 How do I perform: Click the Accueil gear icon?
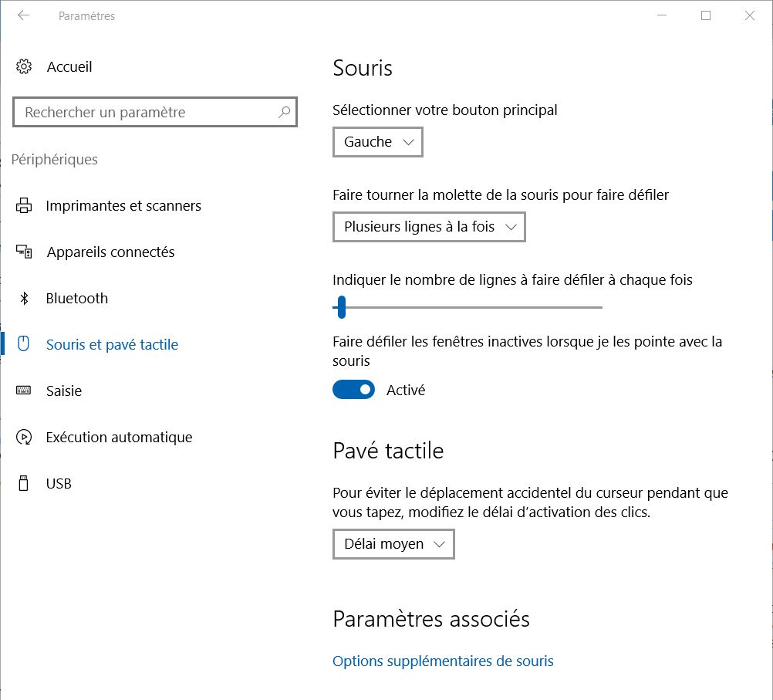24,67
